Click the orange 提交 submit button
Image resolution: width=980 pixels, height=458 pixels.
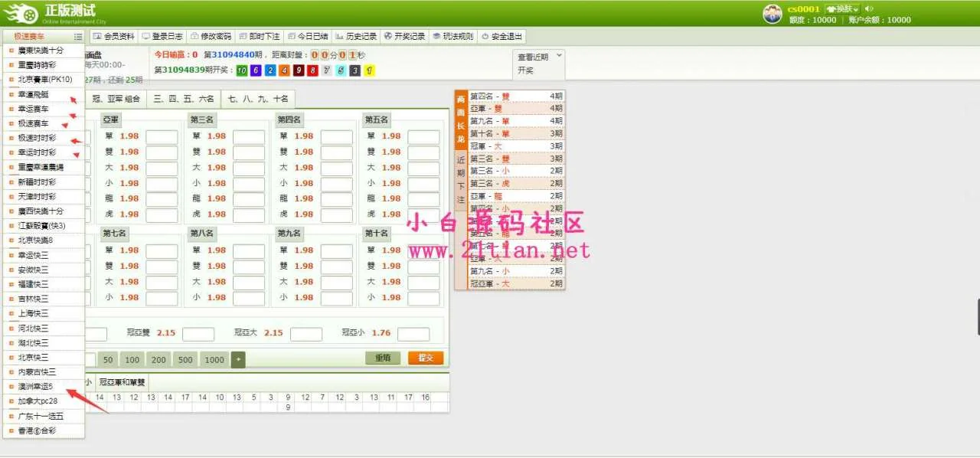point(426,358)
